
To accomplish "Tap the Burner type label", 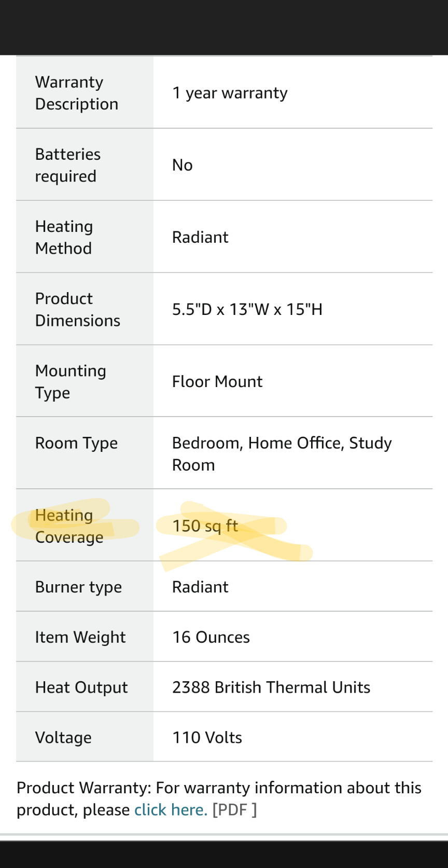I will (78, 587).
